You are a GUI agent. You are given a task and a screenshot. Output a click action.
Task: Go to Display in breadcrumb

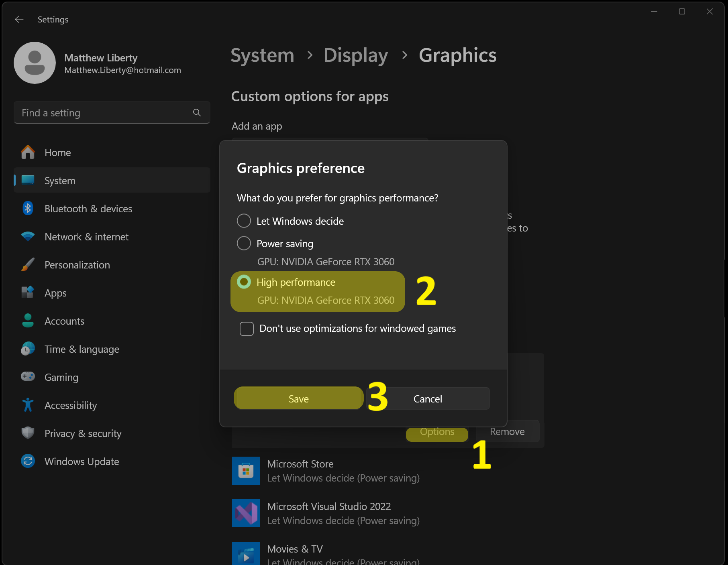pos(356,55)
